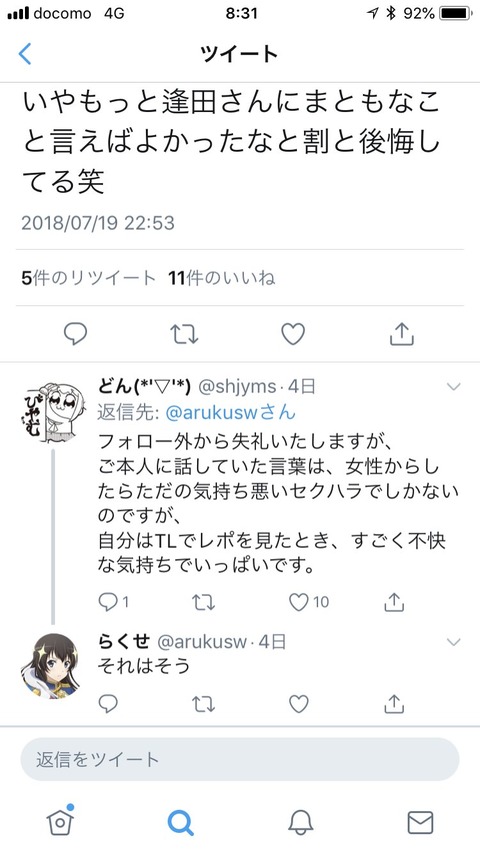The height and width of the screenshot is (854, 480).
Task: Tap the 返信をツイート reply field
Action: pos(240,759)
